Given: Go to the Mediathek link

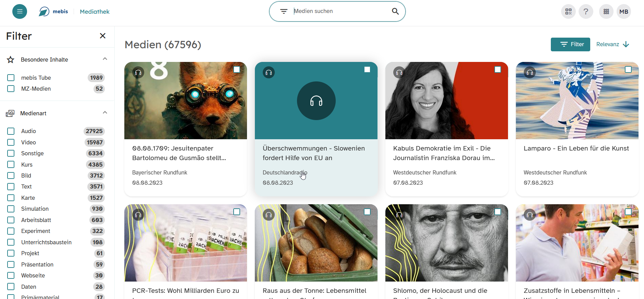Looking at the screenshot, I should (95, 12).
